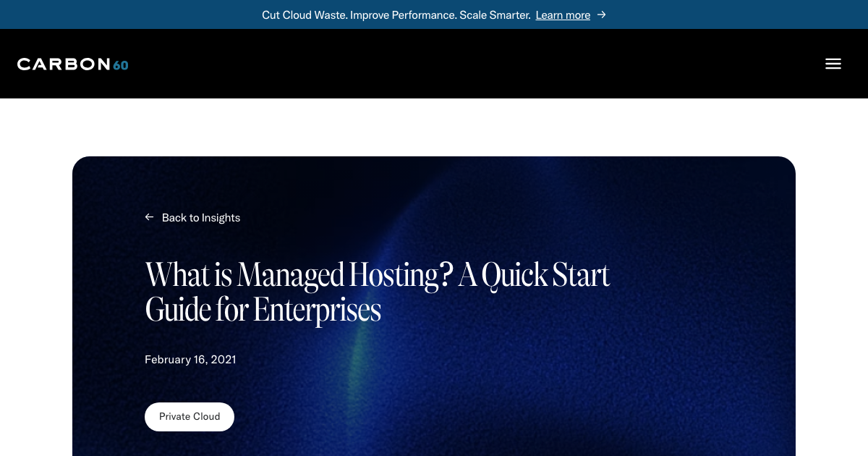Viewport: 868px width, 456px height.
Task: Click the date February 16, 2021
Action: point(190,360)
